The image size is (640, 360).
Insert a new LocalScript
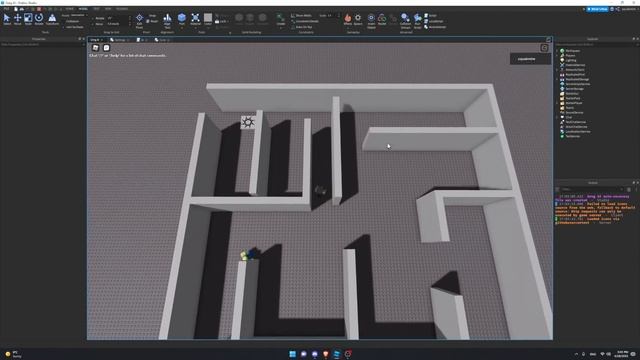[434, 21]
